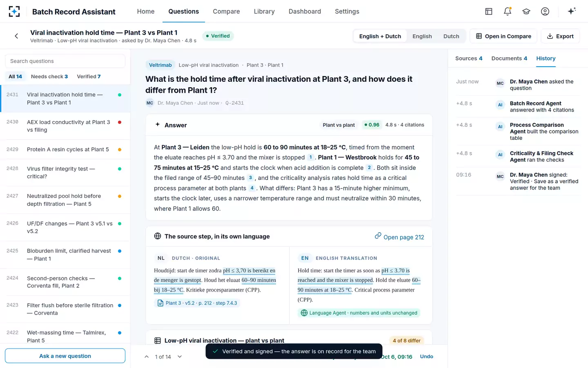588x368 pixels.
Task: Open question 2431 Viral inactivation hold time
Action: tap(65, 99)
